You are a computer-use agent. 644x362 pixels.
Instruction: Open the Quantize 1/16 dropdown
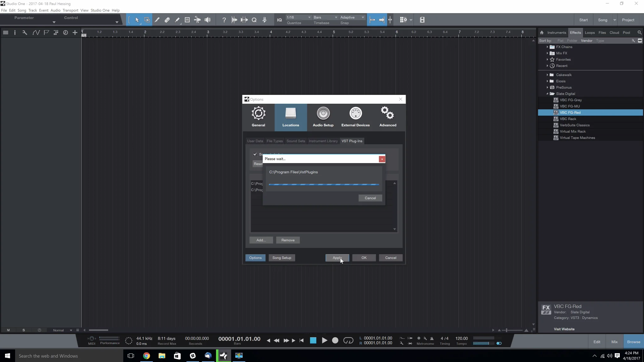298,17
